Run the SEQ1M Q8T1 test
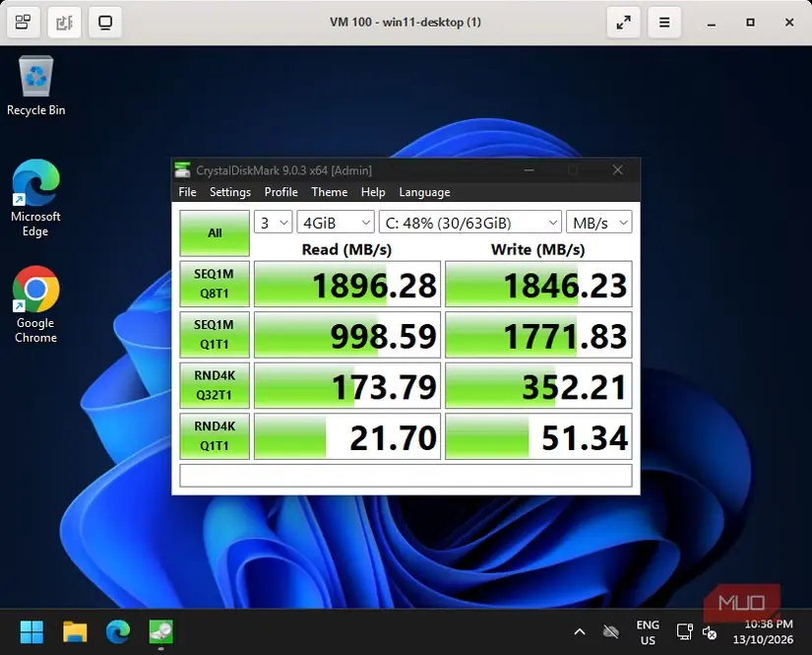The width and height of the screenshot is (812, 655). click(215, 284)
